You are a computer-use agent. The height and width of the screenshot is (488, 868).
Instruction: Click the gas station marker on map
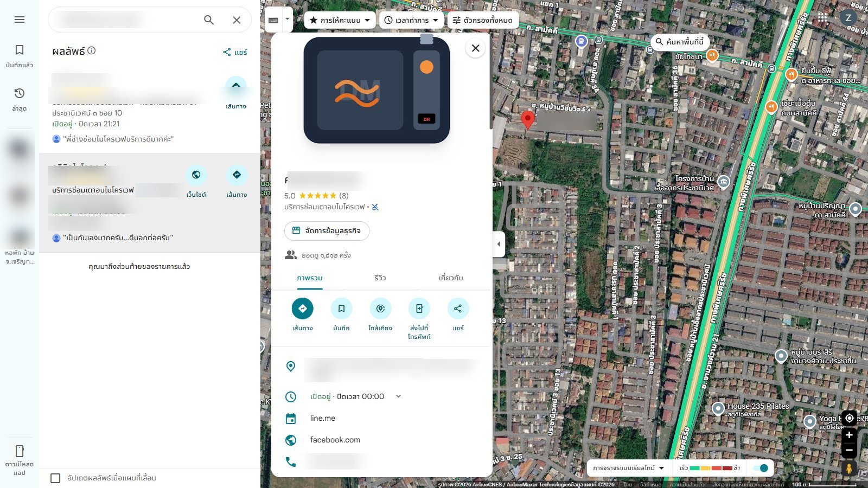pyautogui.click(x=582, y=41)
